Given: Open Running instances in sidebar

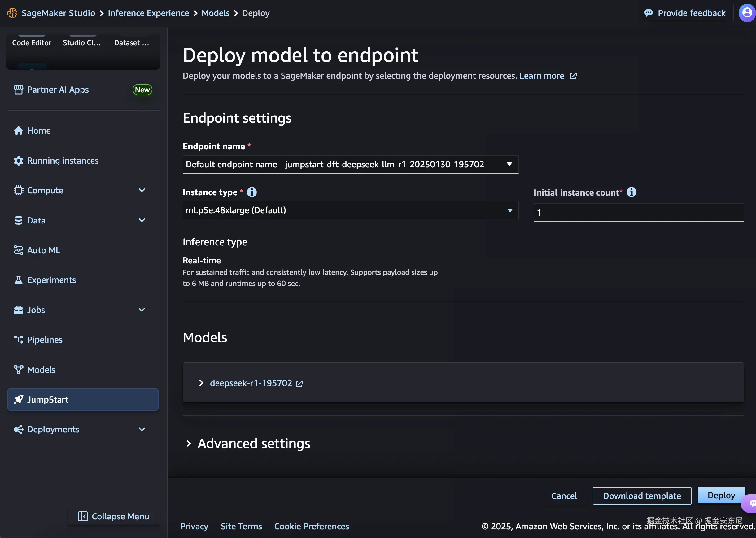Looking at the screenshot, I should [x=63, y=161].
